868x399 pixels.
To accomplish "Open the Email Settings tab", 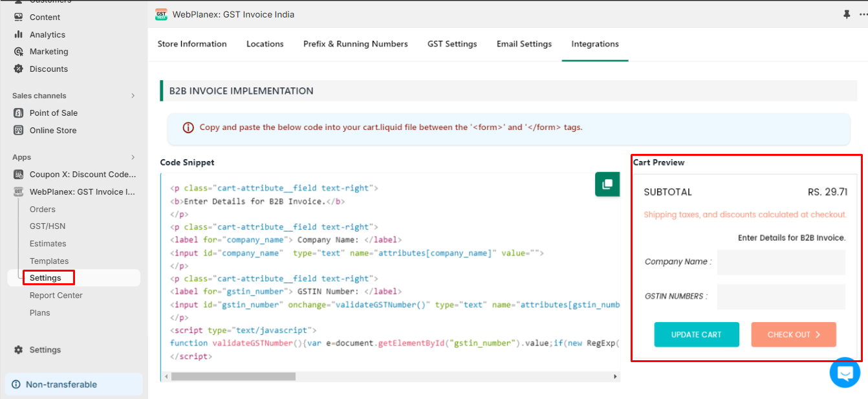I will point(524,44).
